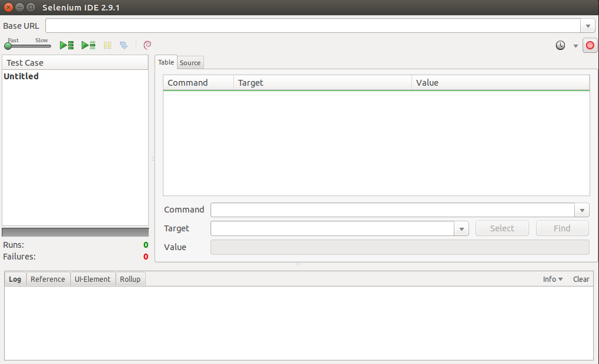Open the Rollup tab
Screen dimensions: 599x364
click(x=130, y=279)
